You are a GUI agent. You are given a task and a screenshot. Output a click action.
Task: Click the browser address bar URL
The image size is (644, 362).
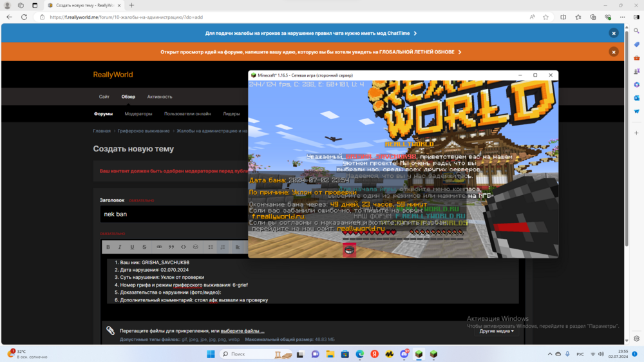126,17
